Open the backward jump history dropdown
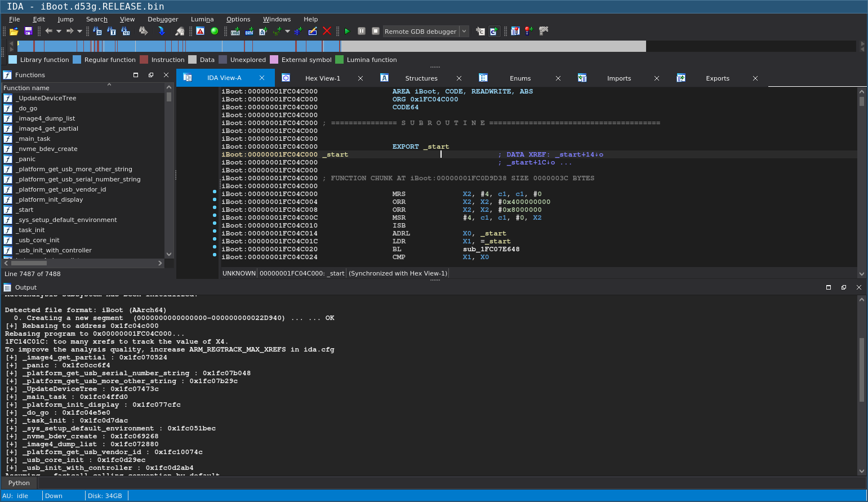Viewport: 868px width, 502px height. pos(59,32)
